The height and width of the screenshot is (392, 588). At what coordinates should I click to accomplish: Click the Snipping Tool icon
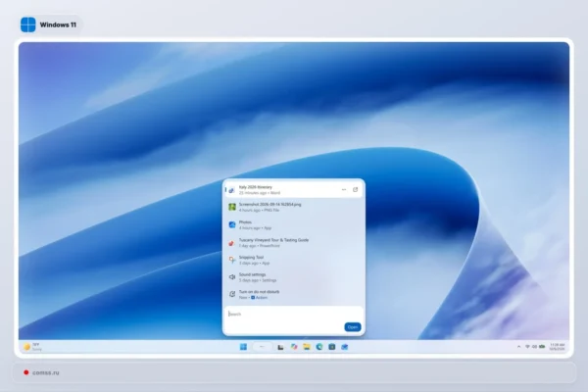(x=232, y=260)
